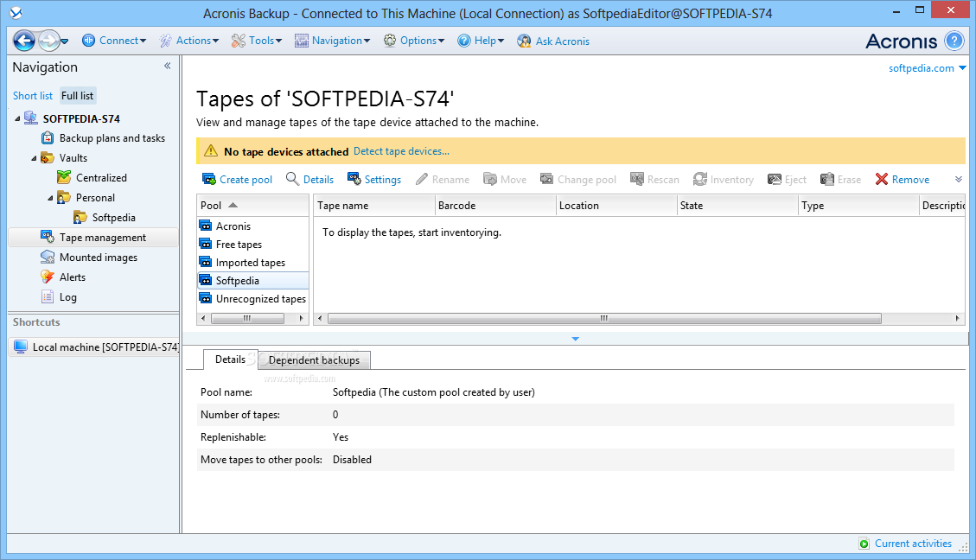Collapse SOFTPEDIA-S74 tree node
The height and width of the screenshot is (560, 976).
click(x=17, y=119)
